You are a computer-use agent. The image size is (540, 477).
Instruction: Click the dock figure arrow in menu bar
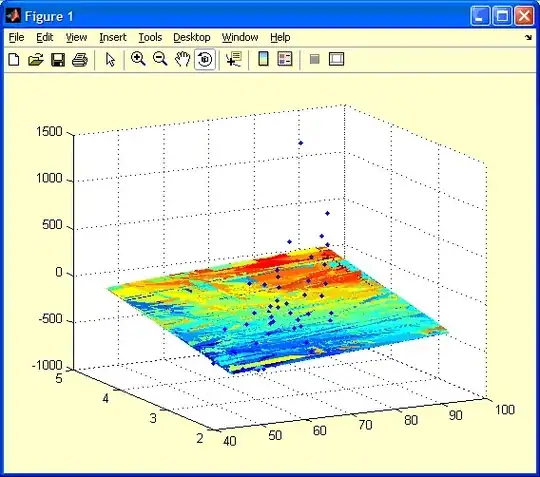coord(528,38)
